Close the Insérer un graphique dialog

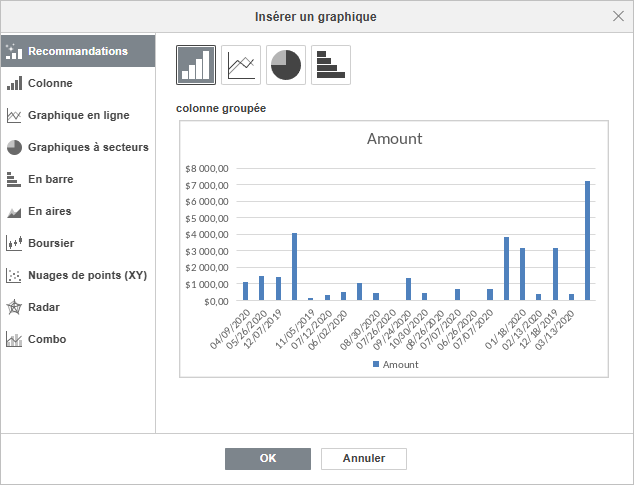[x=617, y=16]
